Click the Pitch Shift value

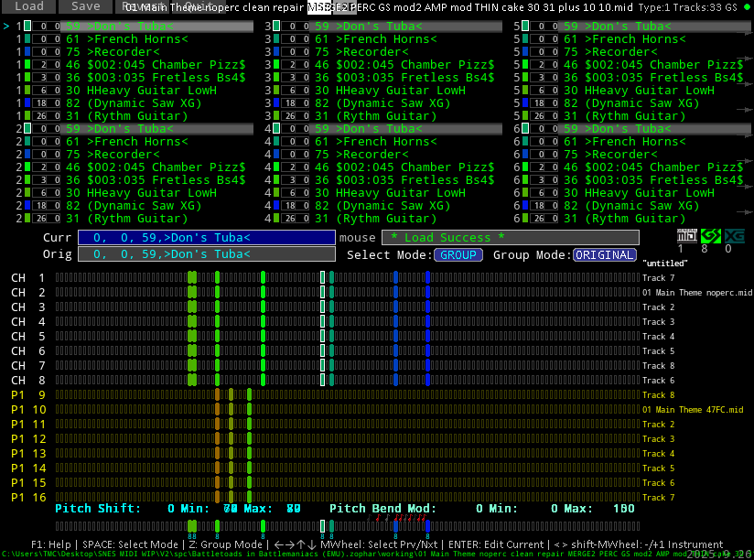pos(171,509)
